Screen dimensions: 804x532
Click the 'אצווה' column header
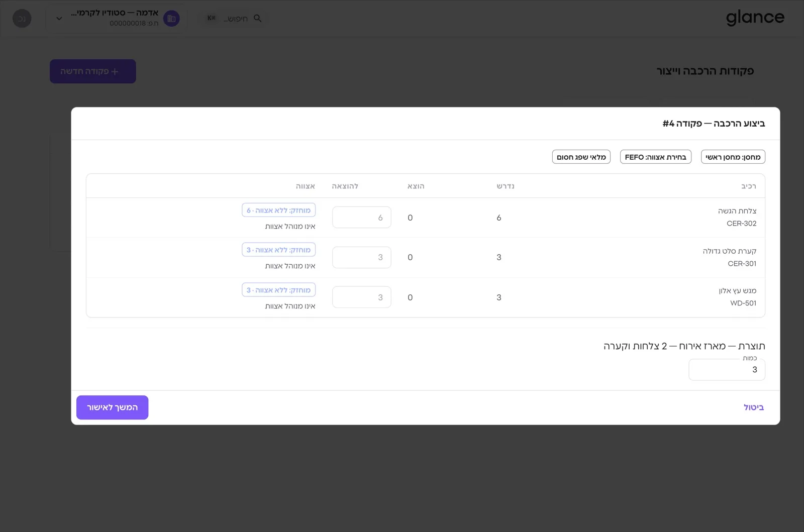click(x=306, y=186)
